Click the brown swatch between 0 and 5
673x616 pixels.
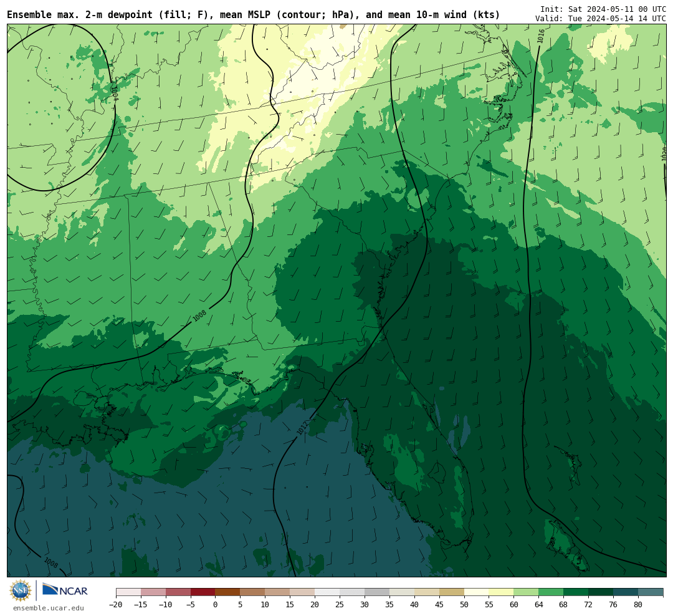227,592
